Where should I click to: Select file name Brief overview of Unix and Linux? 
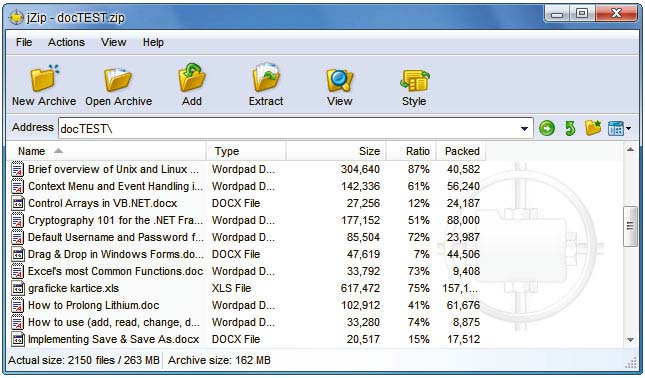[113, 169]
